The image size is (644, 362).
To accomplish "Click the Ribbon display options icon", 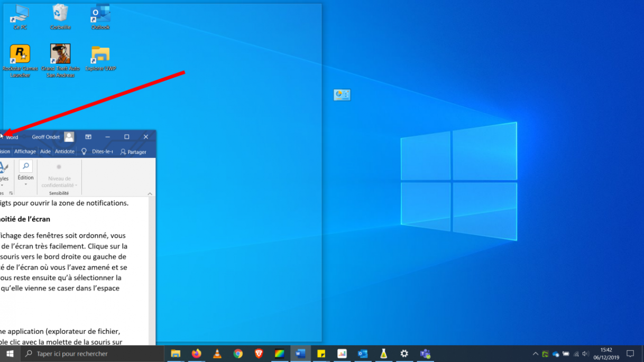I will [88, 137].
